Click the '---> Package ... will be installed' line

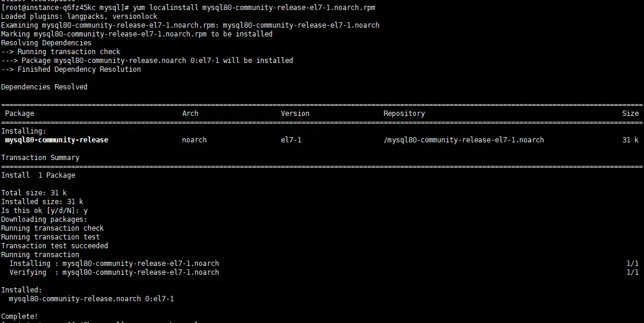pyautogui.click(x=147, y=61)
